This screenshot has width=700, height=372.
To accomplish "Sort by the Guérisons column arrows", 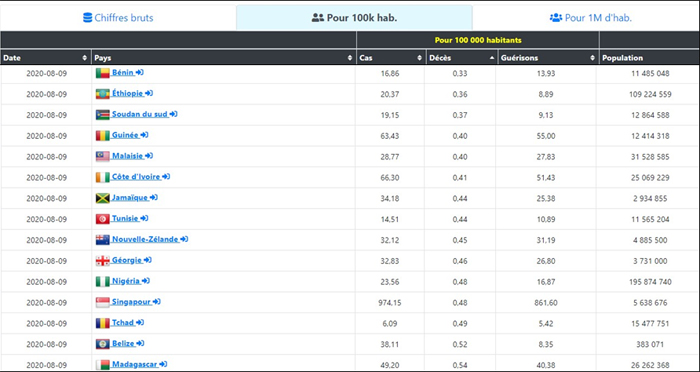I will click(592, 58).
